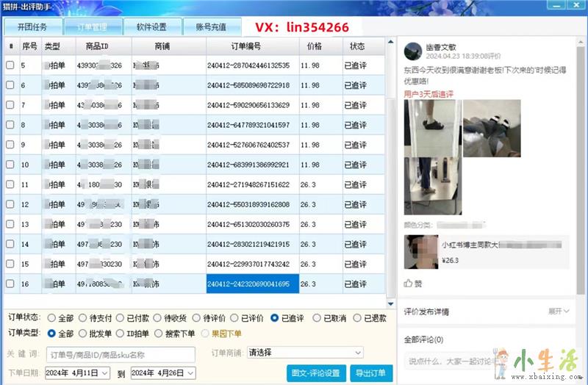Tick the checkbox for row number 5
The width and height of the screenshot is (588, 385).
coord(10,65)
